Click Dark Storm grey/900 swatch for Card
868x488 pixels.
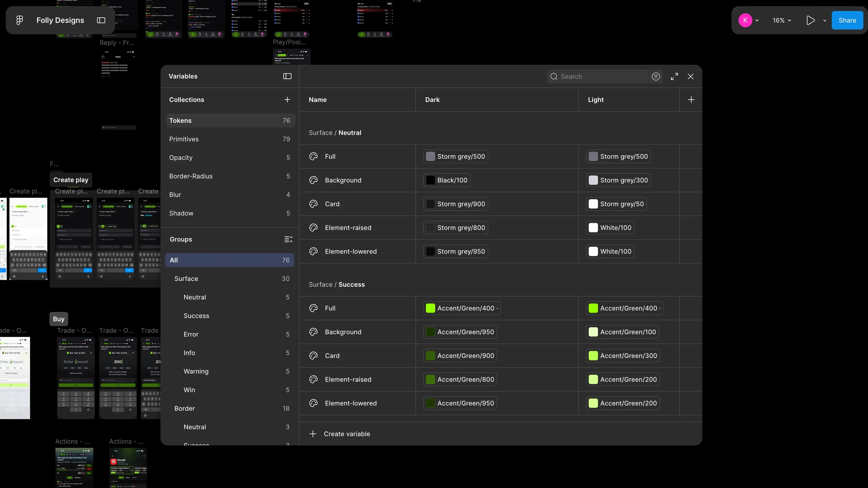(455, 204)
